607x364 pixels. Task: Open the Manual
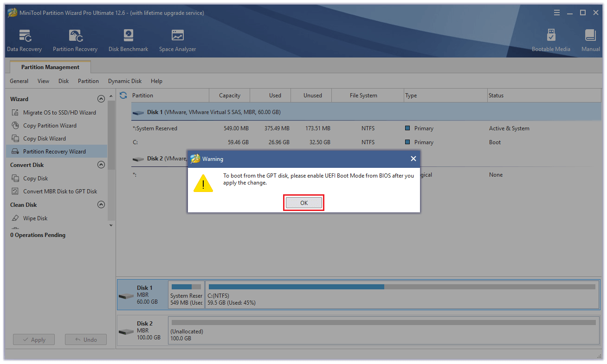click(x=590, y=41)
